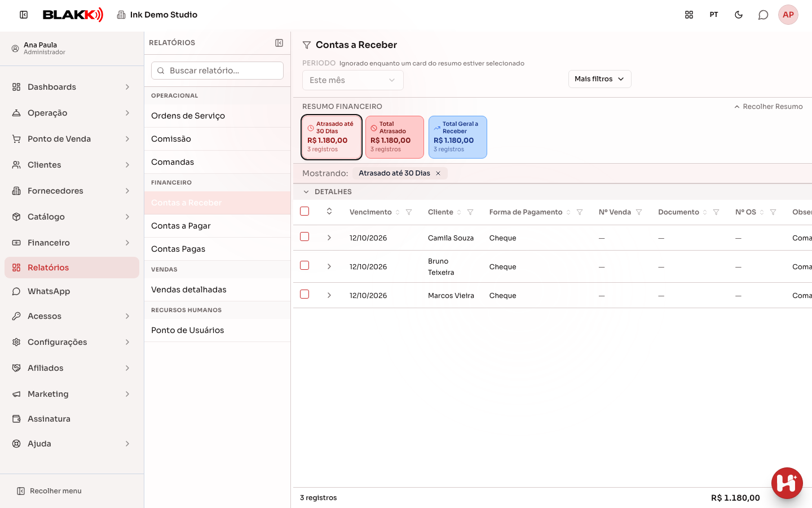This screenshot has width=812, height=508.
Task: Click the filter icon in the Nº OS column
Action: (x=773, y=212)
